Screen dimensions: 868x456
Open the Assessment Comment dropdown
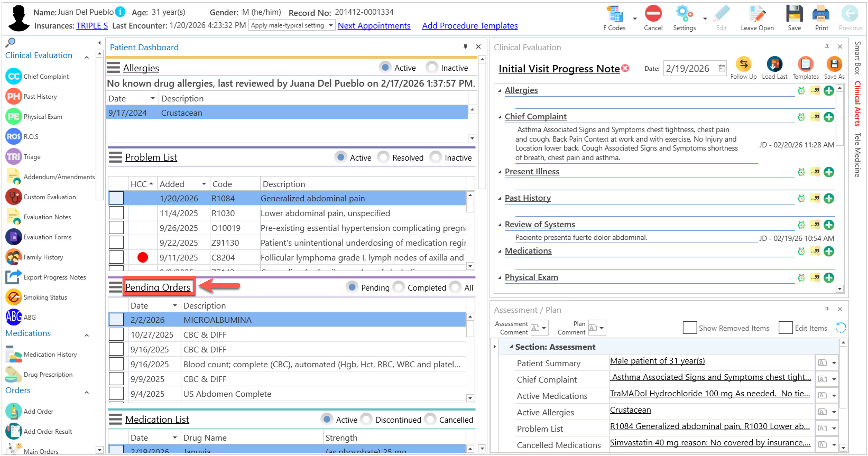tap(543, 328)
